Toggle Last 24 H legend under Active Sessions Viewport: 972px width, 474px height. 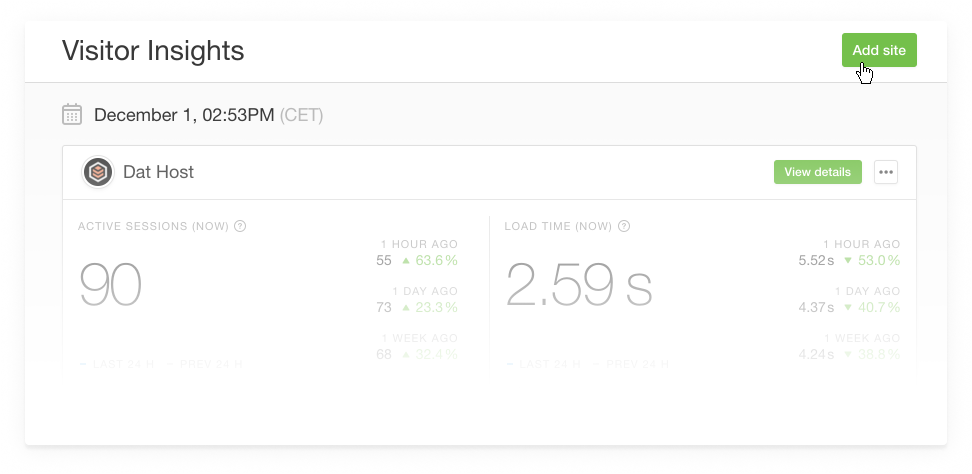pos(117,364)
